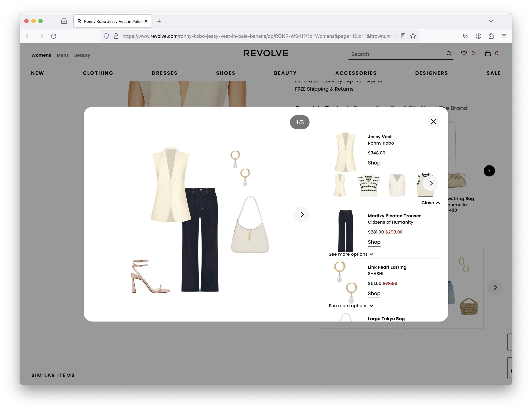The image size is (532, 411).
Task: Select the plain cream vest alternative thumbnail
Action: [340, 185]
